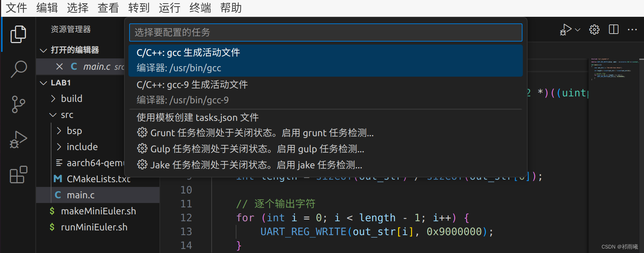Click the run/debug play icon at top right
644x253 pixels.
(566, 30)
